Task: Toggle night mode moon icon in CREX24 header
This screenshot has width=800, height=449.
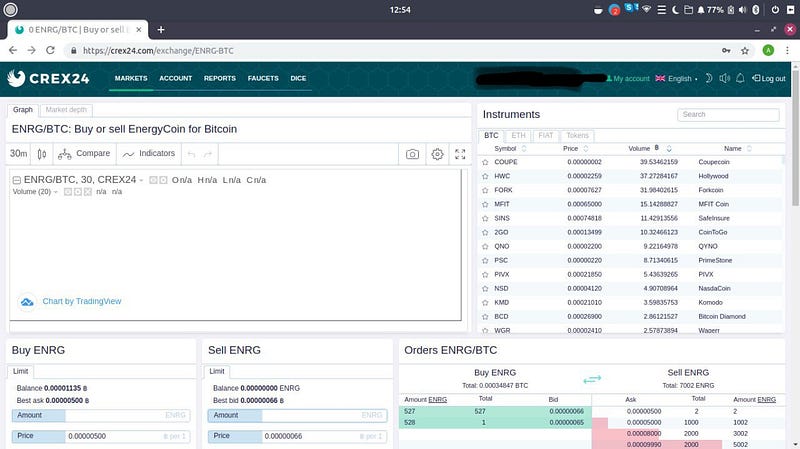Action: tap(709, 78)
